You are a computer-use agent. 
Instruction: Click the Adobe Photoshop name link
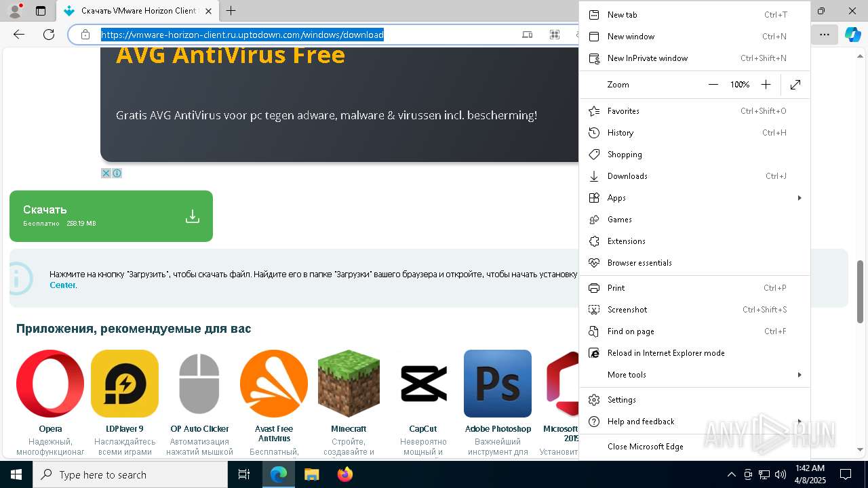pos(498,429)
